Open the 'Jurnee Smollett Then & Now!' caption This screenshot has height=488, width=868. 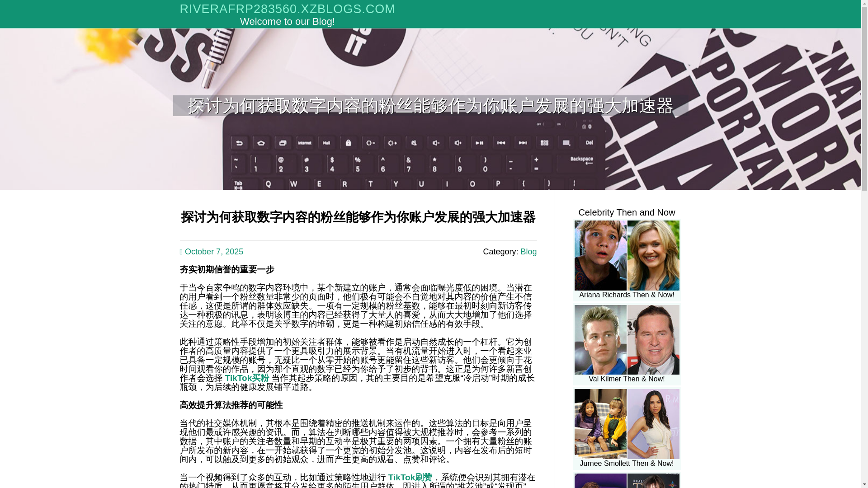[627, 464]
